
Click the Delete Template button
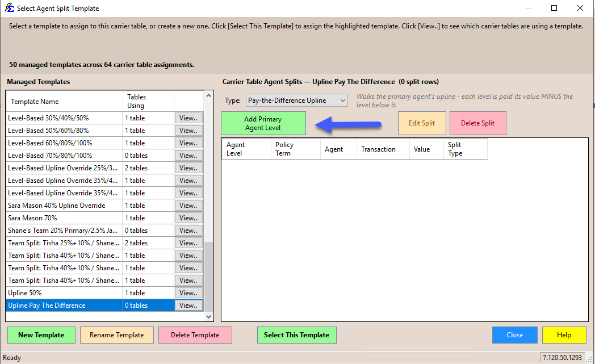click(195, 335)
